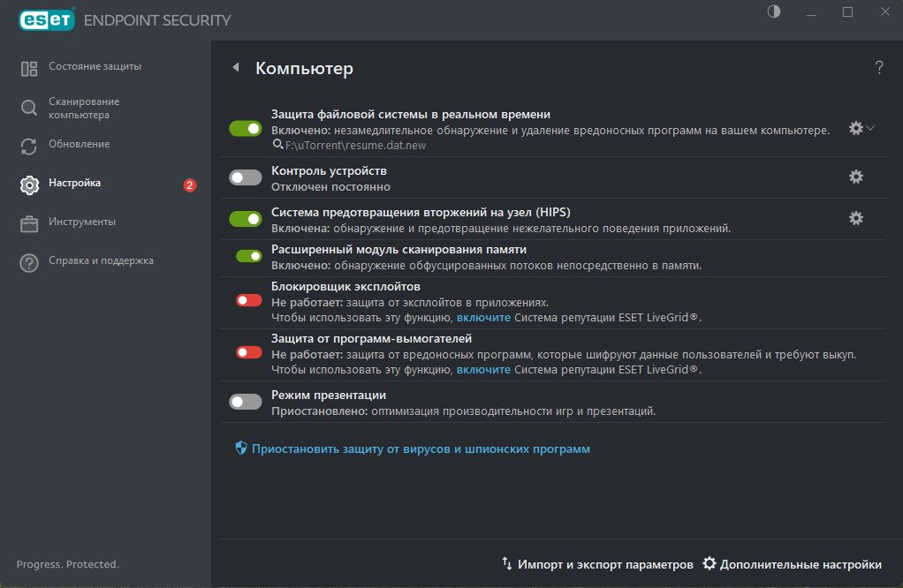Click the help question mark icon

point(879,68)
